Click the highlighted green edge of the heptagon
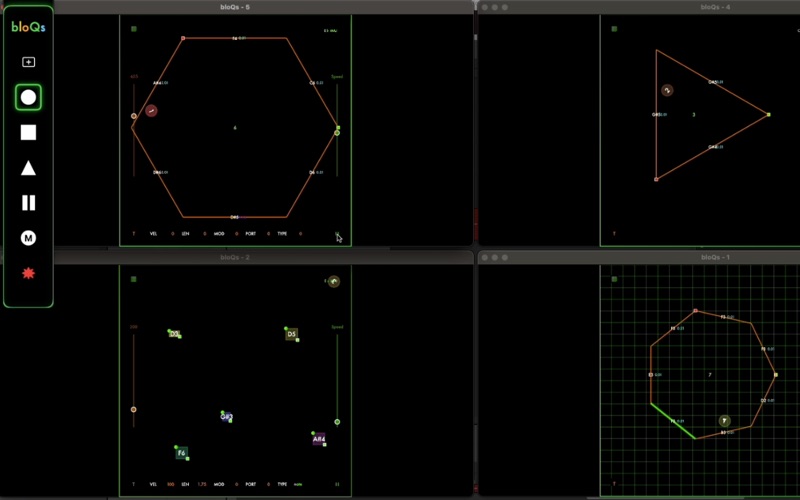The width and height of the screenshot is (800, 500). click(x=673, y=421)
